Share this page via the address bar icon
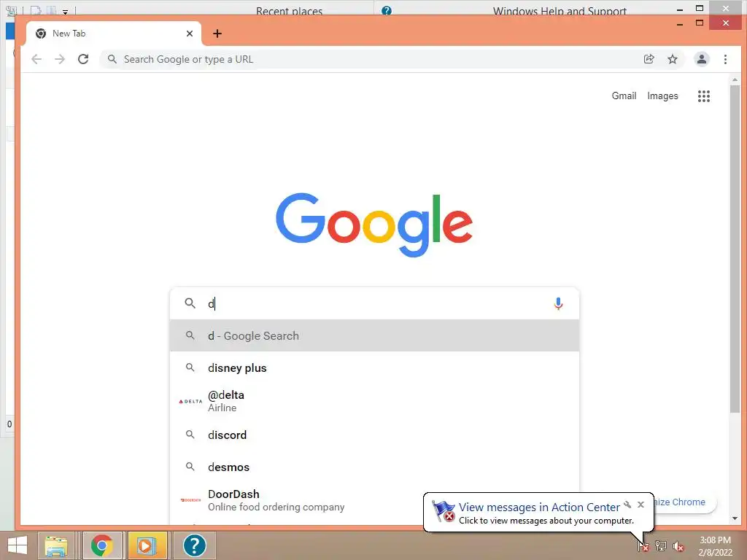The image size is (747, 560). tap(649, 59)
